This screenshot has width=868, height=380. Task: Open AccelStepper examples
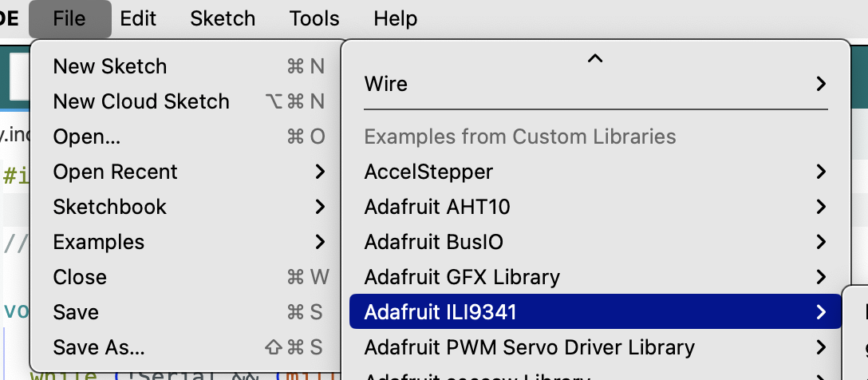[x=596, y=172]
